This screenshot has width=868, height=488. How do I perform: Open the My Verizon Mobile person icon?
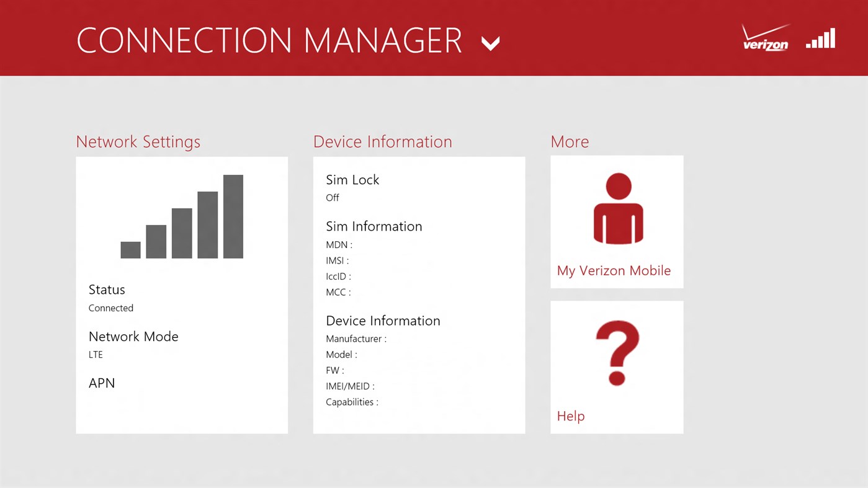617,208
